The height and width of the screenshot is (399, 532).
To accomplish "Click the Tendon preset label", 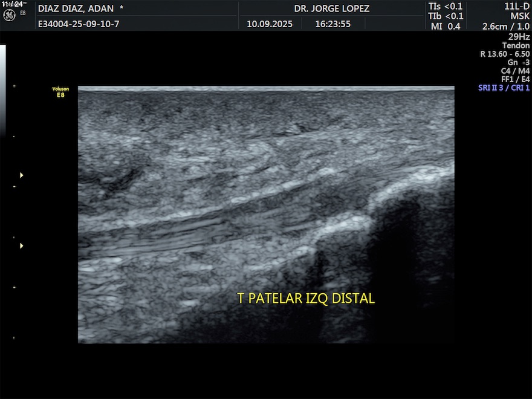I will tap(516, 45).
